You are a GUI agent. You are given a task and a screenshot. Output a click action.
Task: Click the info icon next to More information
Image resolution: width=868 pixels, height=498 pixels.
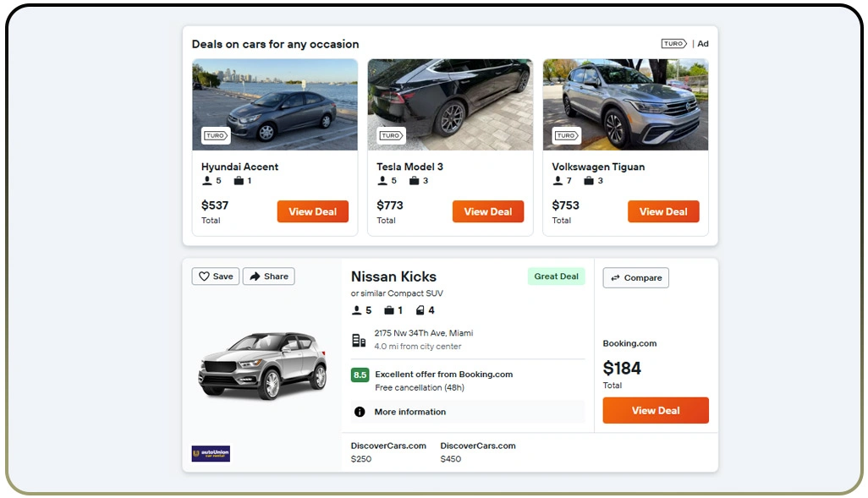click(360, 412)
